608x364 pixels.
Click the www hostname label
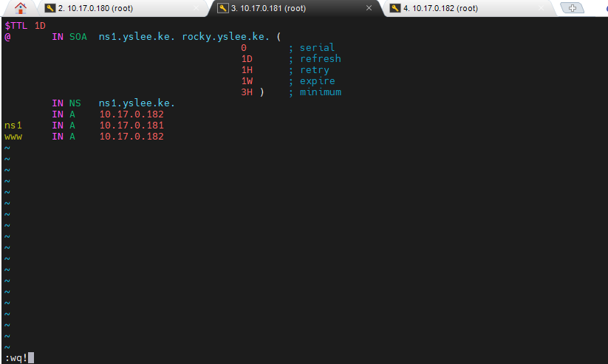click(x=13, y=137)
